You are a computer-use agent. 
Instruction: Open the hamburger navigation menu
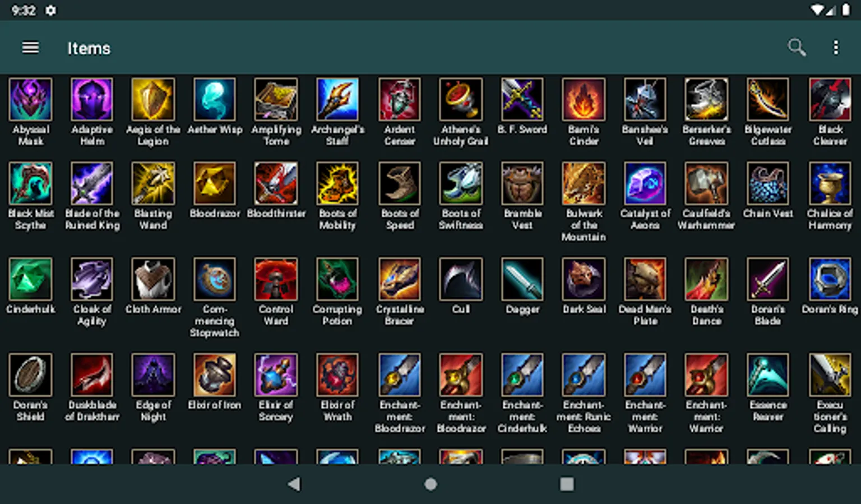[x=30, y=48]
